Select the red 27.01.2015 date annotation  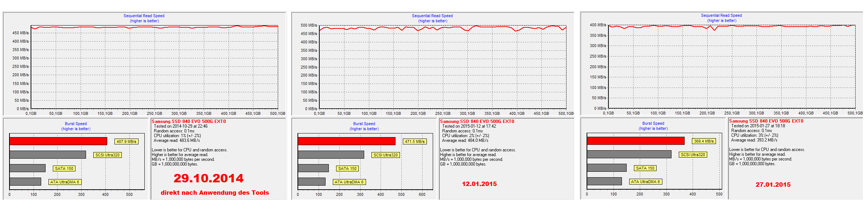click(773, 185)
